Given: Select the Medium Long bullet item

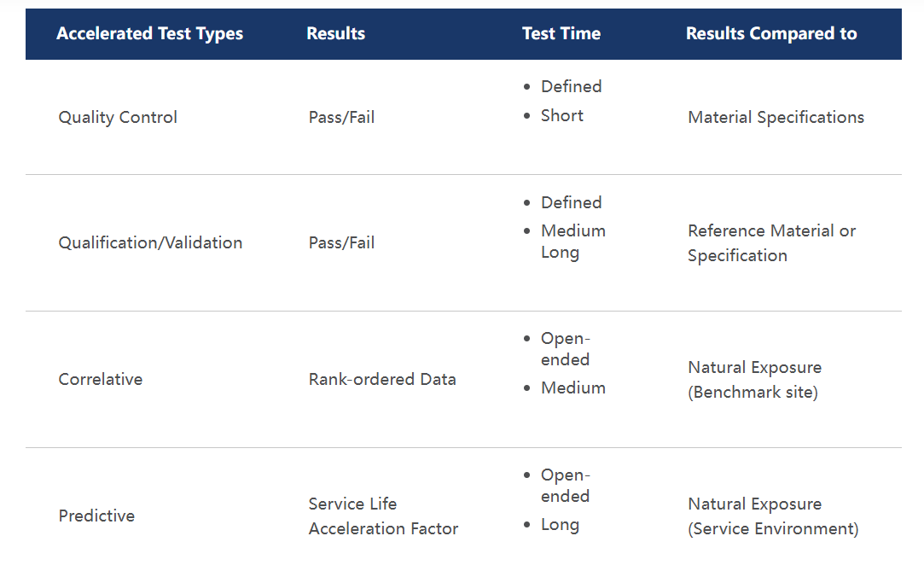Looking at the screenshot, I should coord(573,242).
